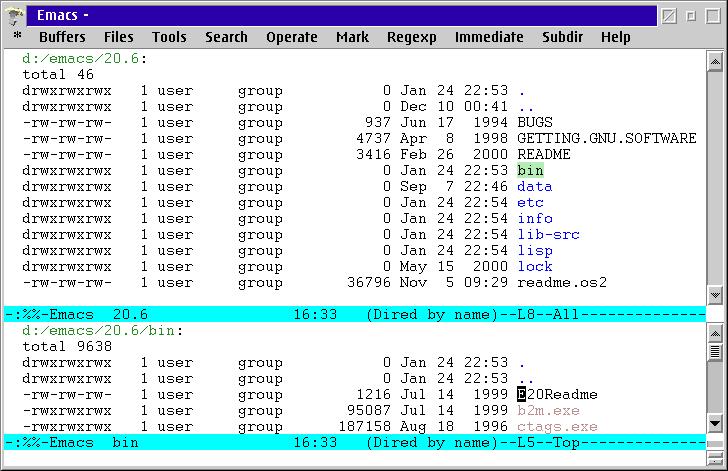Click the window minimize button
Screen dimensions: 728x471
(691, 16)
